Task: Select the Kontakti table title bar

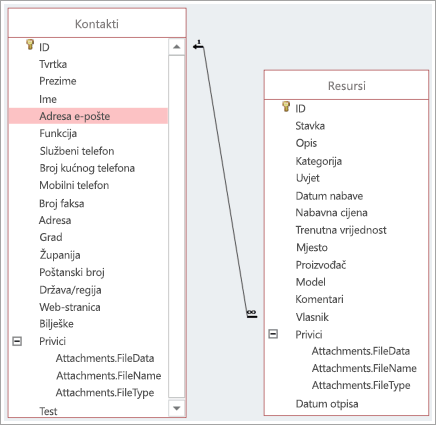Action: pos(97,23)
